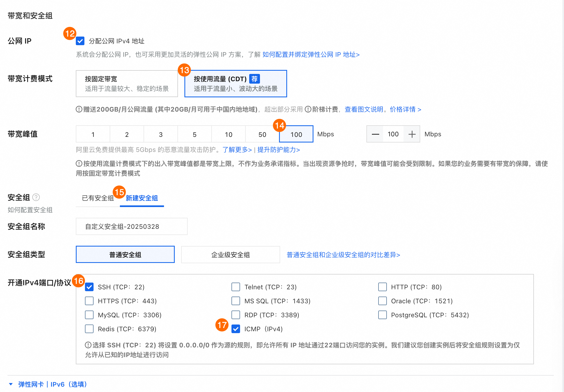This screenshot has height=392, width=564.
Task: Switch to the 已有安全组 tab
Action: (x=98, y=198)
